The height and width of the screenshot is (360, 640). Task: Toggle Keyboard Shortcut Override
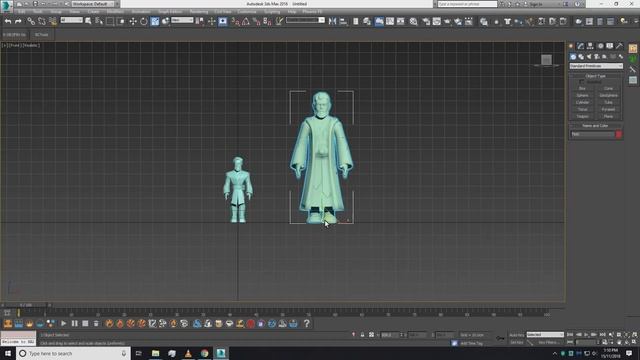222,21
